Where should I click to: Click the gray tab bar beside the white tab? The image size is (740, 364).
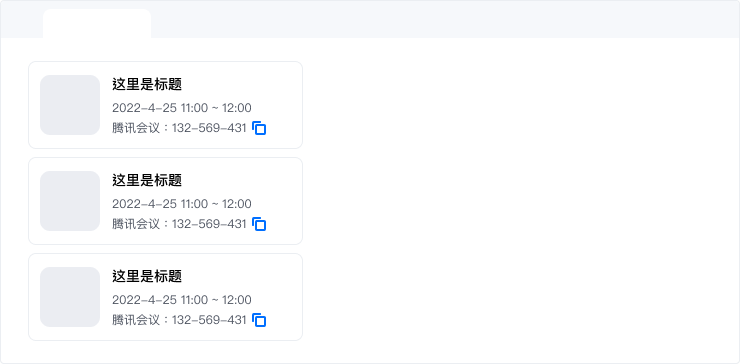click(445, 19)
